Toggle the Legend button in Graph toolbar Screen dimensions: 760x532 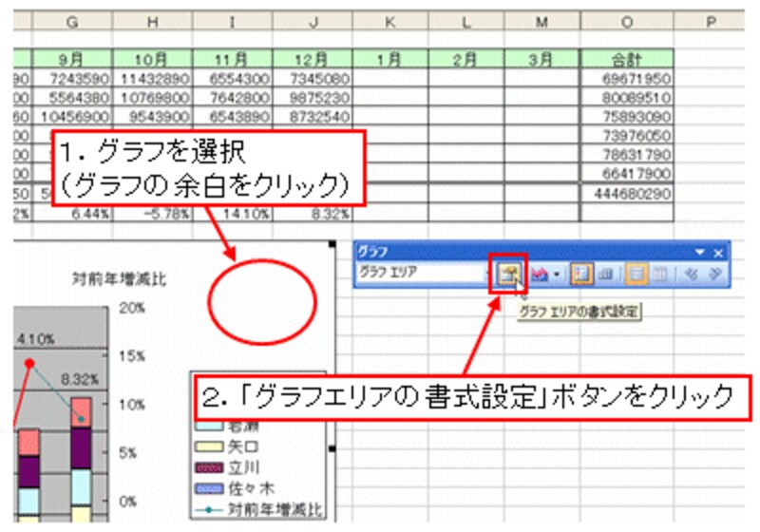click(581, 275)
